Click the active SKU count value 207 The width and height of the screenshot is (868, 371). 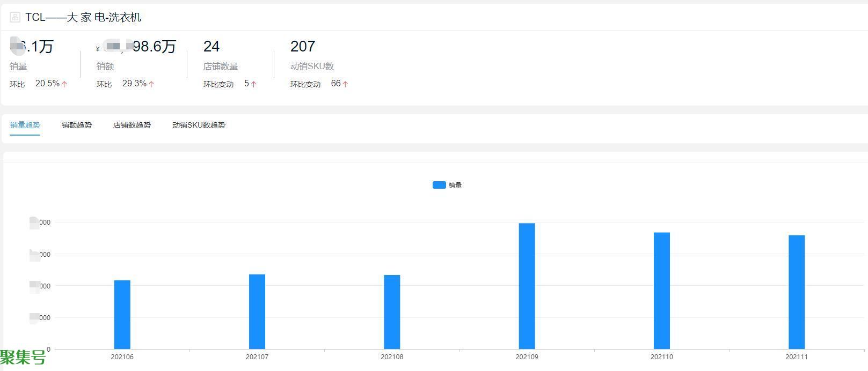tap(303, 47)
